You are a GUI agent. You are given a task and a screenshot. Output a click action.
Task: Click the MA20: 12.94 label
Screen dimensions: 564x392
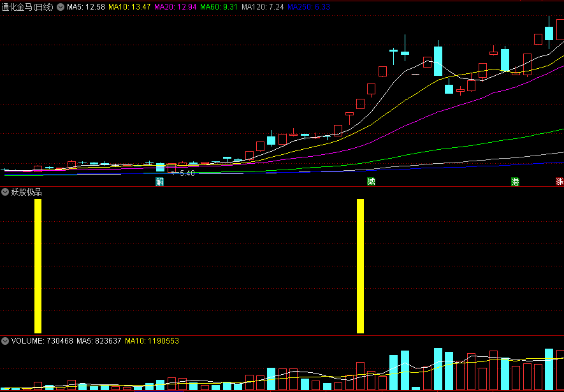175,7
